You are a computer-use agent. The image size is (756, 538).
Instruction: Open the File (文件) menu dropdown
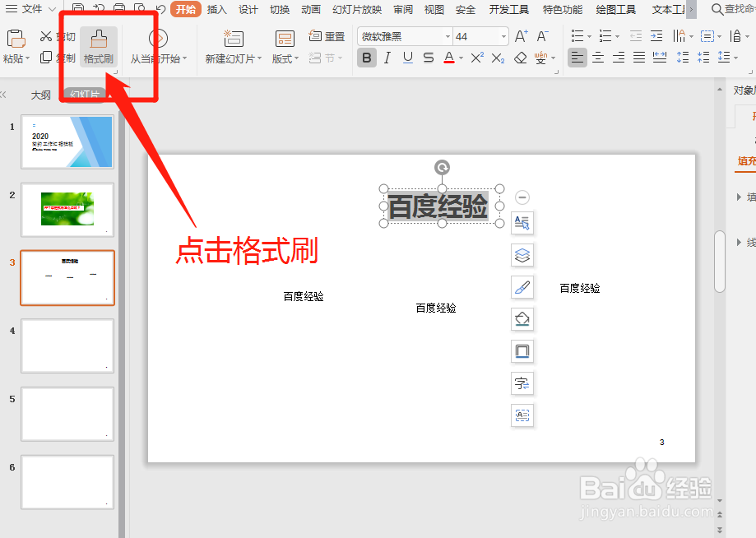tap(31, 9)
